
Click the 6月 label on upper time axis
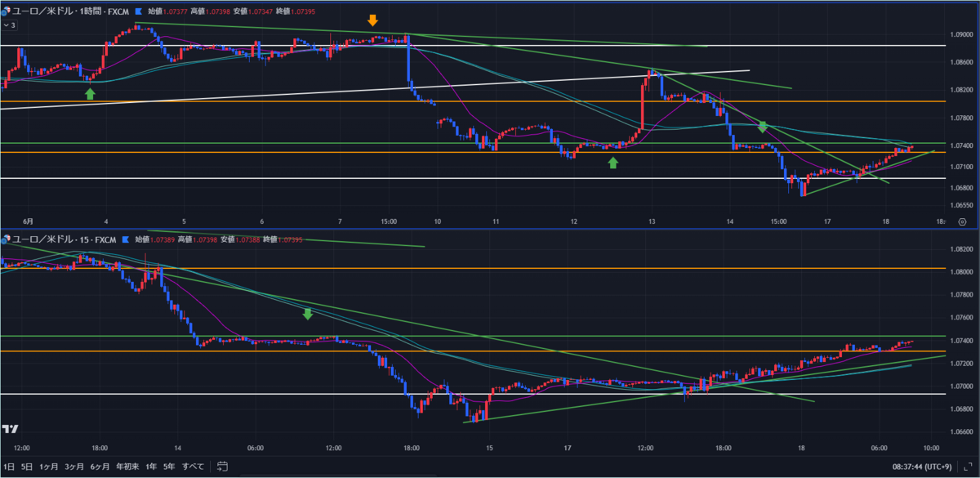[28, 221]
